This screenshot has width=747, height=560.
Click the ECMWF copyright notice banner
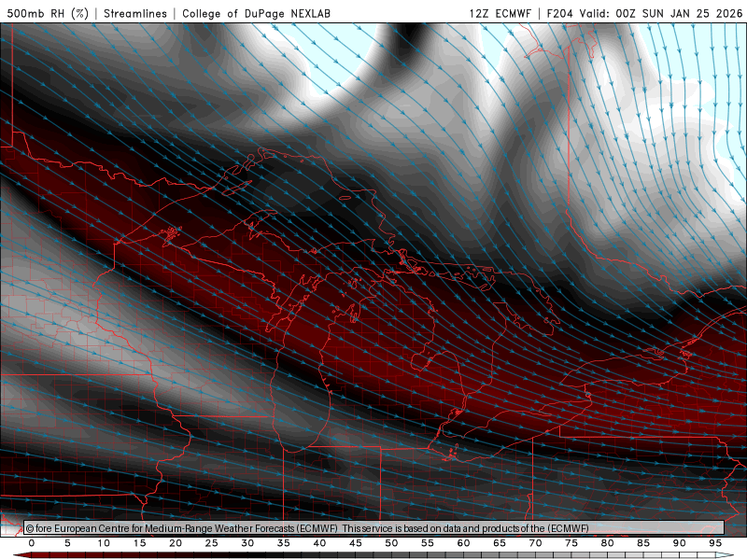coord(374,527)
